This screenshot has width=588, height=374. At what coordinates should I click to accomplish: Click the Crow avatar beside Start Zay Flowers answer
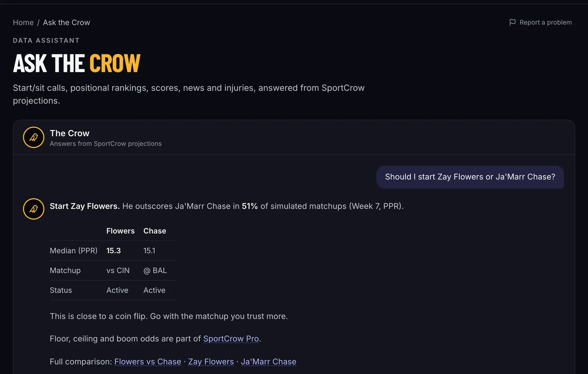[33, 209]
